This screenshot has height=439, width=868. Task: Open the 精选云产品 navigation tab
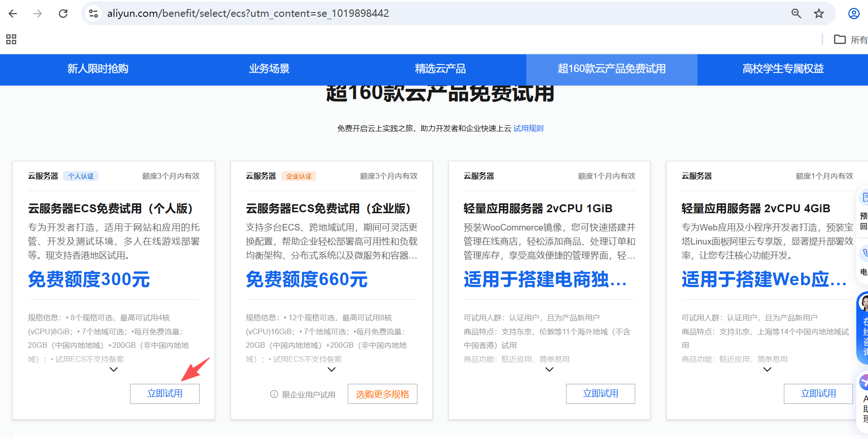tap(441, 69)
